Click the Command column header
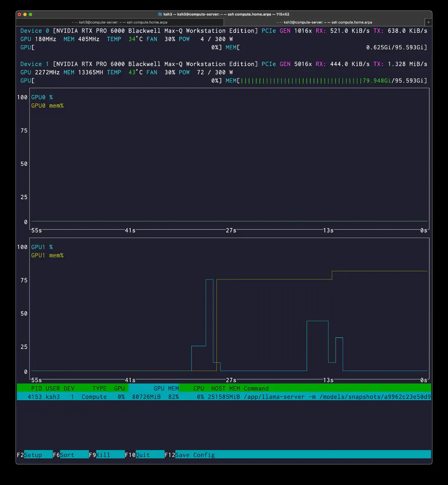The image size is (448, 485). 256,388
